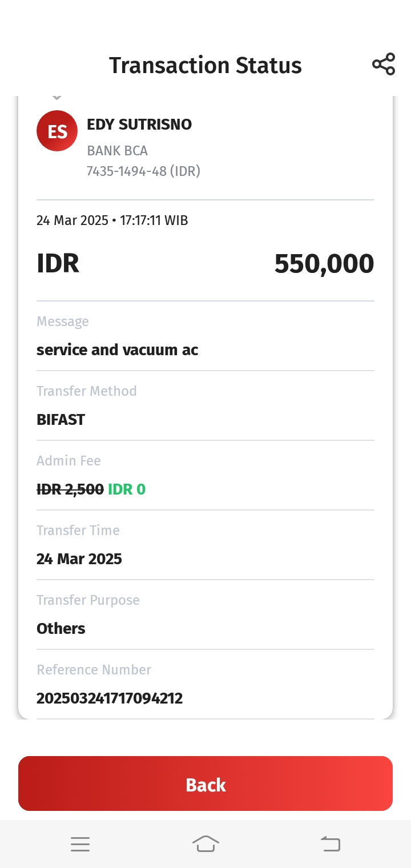Tap BANK BCA bank name
This screenshot has height=868, width=411.
pyautogui.click(x=117, y=151)
